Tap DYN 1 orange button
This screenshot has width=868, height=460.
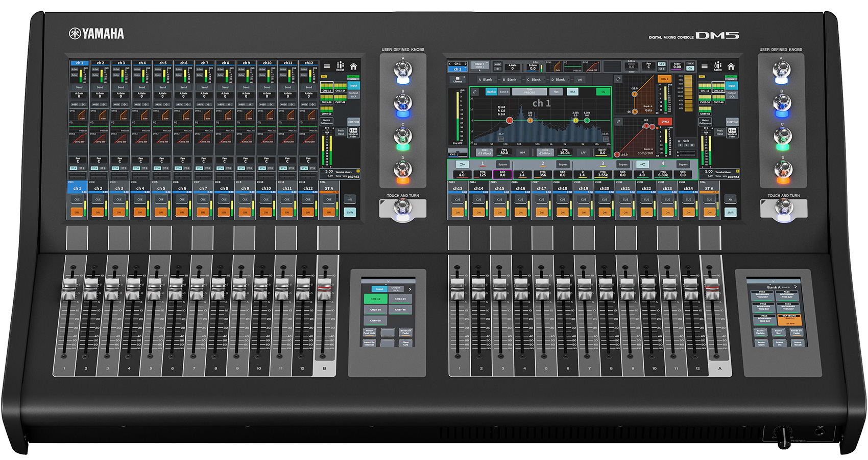(x=664, y=79)
